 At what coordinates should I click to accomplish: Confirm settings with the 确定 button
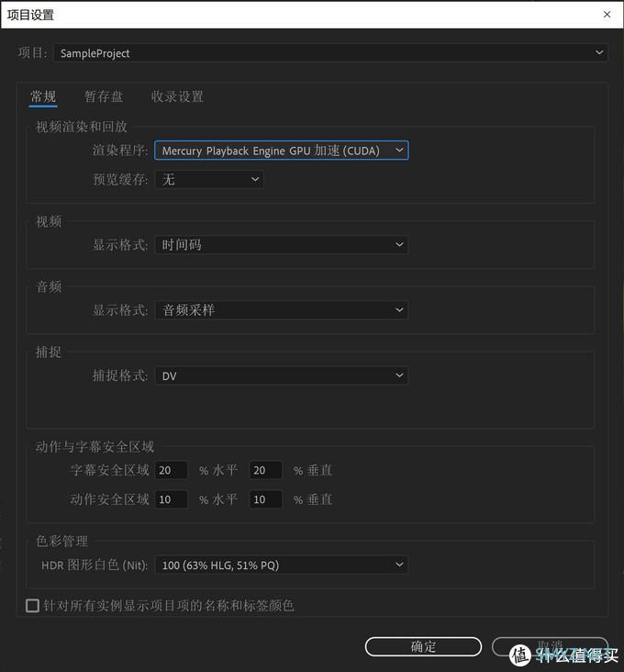point(423,646)
